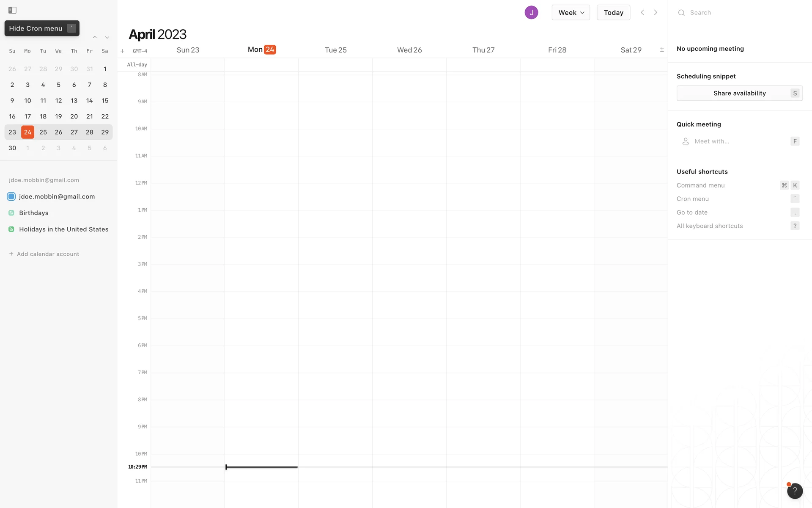Open the J user avatar
Screen dimensions: 812x508
click(x=531, y=13)
